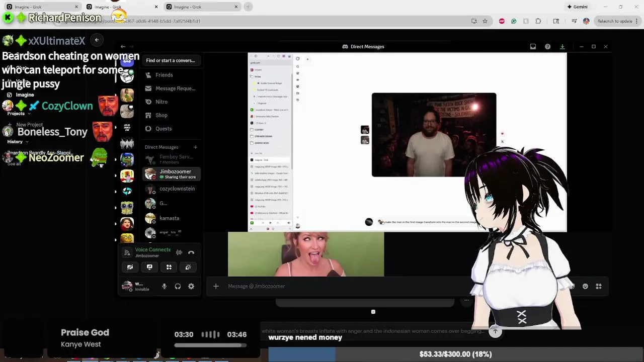Open Chrome media controls icon

tap(574, 21)
